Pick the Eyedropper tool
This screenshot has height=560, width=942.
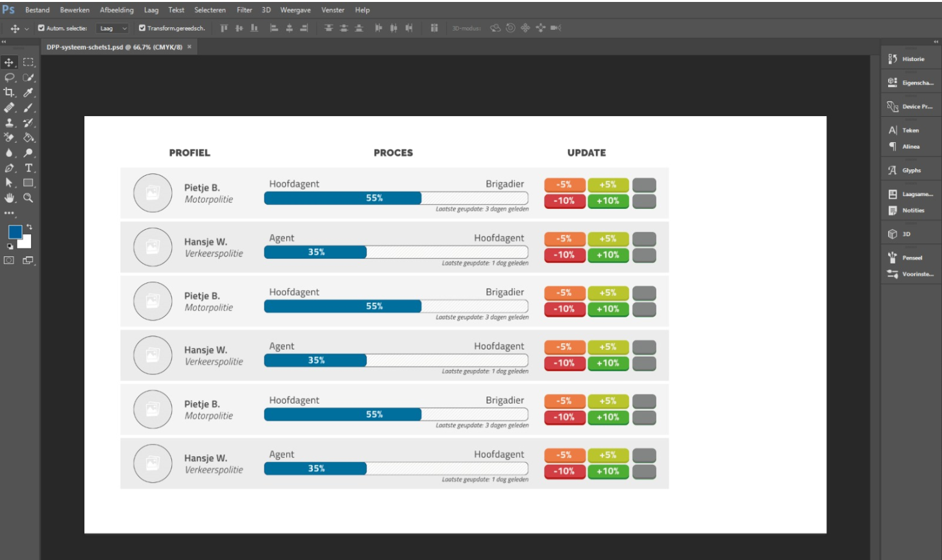coord(29,92)
